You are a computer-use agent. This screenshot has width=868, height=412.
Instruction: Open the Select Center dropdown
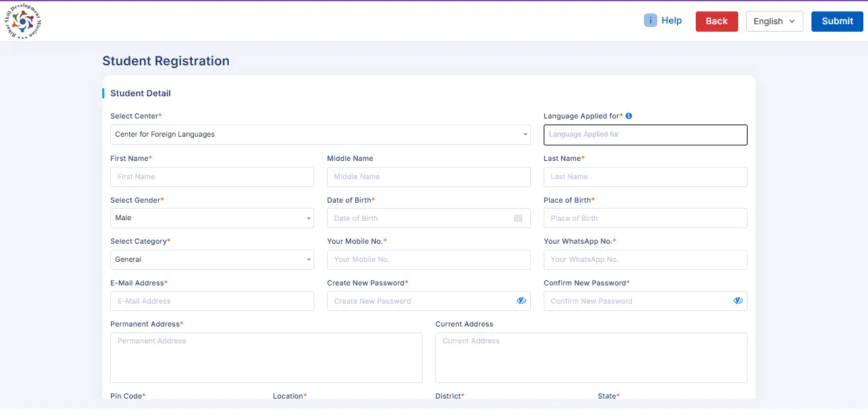320,135
